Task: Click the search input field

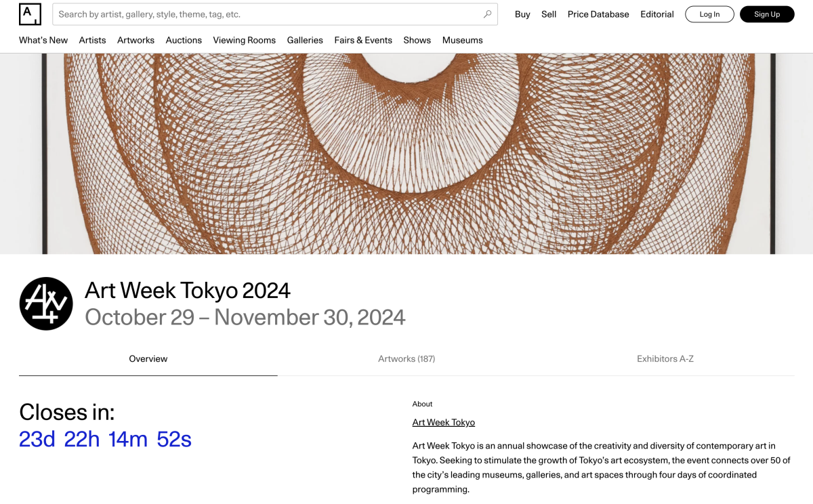Action: (268, 14)
